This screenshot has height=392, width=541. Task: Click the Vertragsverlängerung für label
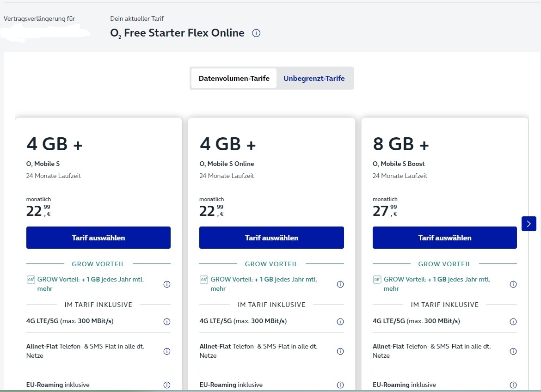pyautogui.click(x=39, y=18)
